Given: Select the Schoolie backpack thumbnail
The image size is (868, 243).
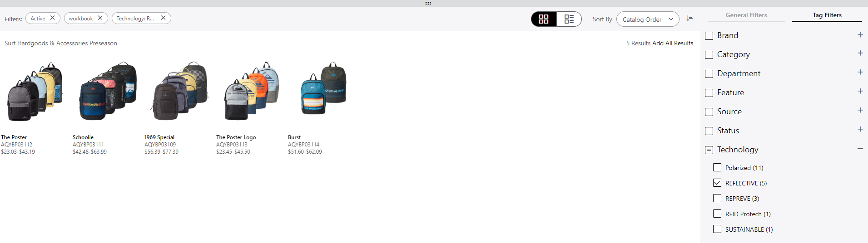Looking at the screenshot, I should (108, 92).
